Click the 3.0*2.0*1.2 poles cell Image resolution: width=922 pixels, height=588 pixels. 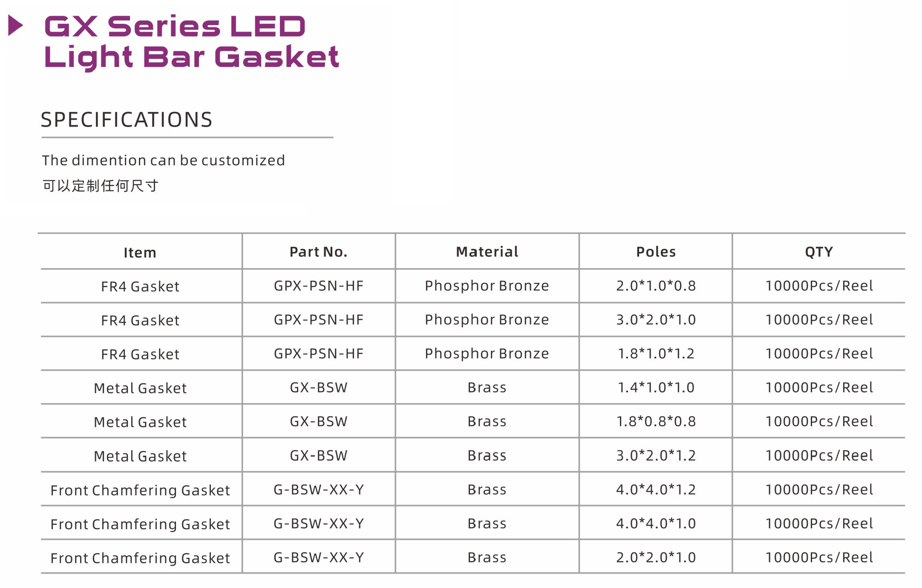[x=656, y=455]
